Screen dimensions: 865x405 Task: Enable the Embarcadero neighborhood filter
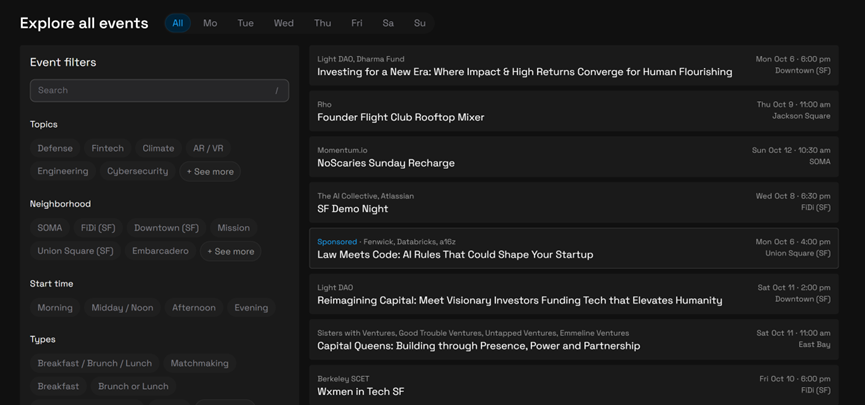click(161, 251)
